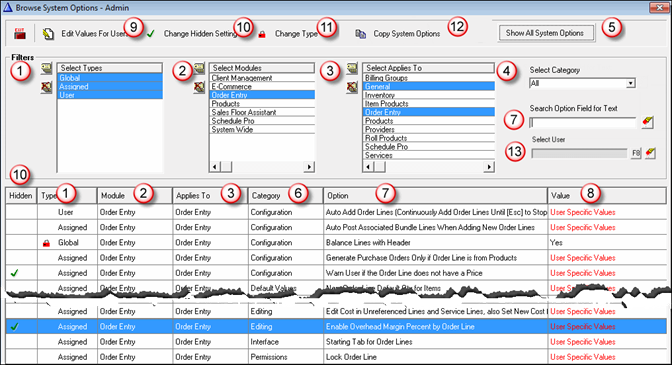Click lock icon in Global row
672x365 pixels.
tap(46, 243)
